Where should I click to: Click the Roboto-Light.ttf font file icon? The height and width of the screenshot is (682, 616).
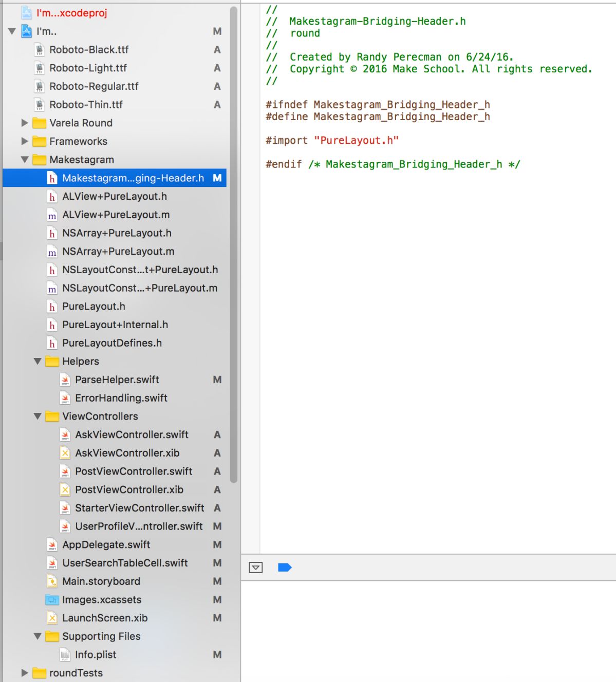[40, 68]
